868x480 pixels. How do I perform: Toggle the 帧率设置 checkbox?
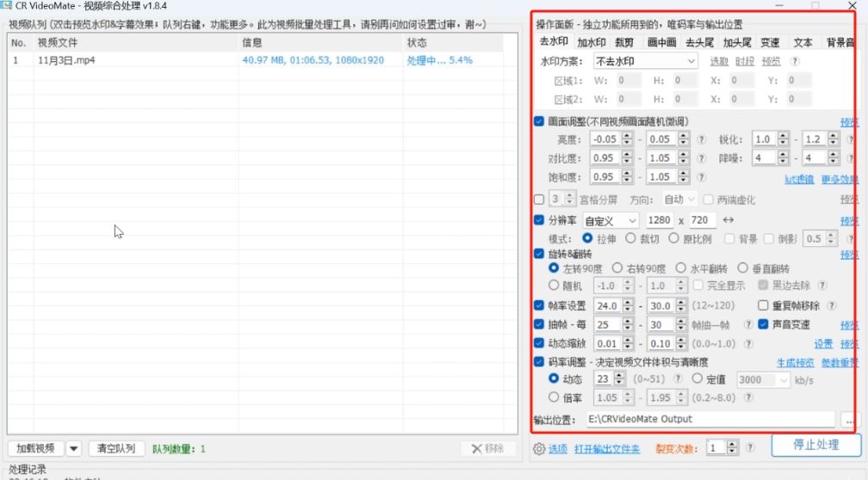539,305
